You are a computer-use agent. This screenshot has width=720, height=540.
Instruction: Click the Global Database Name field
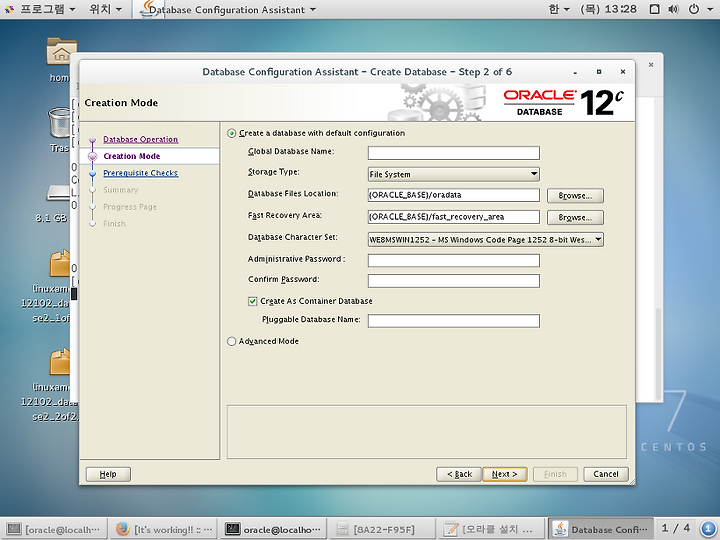[454, 152]
